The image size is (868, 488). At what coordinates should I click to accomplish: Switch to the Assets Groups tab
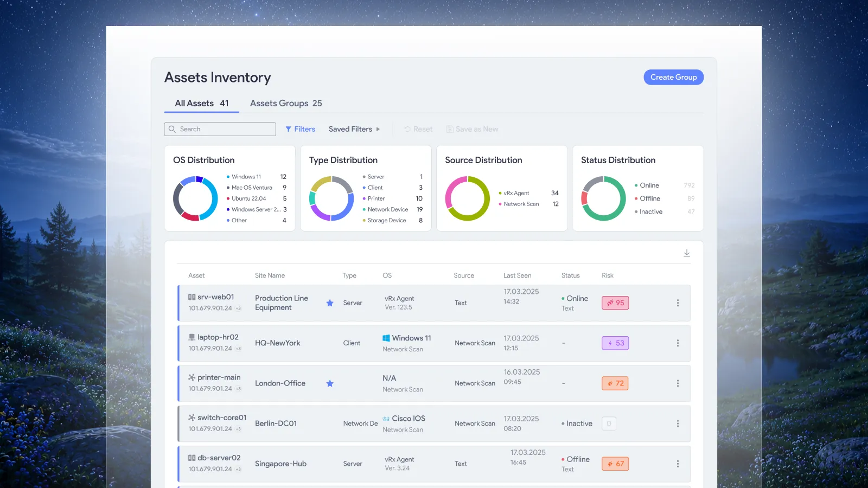[x=286, y=103]
